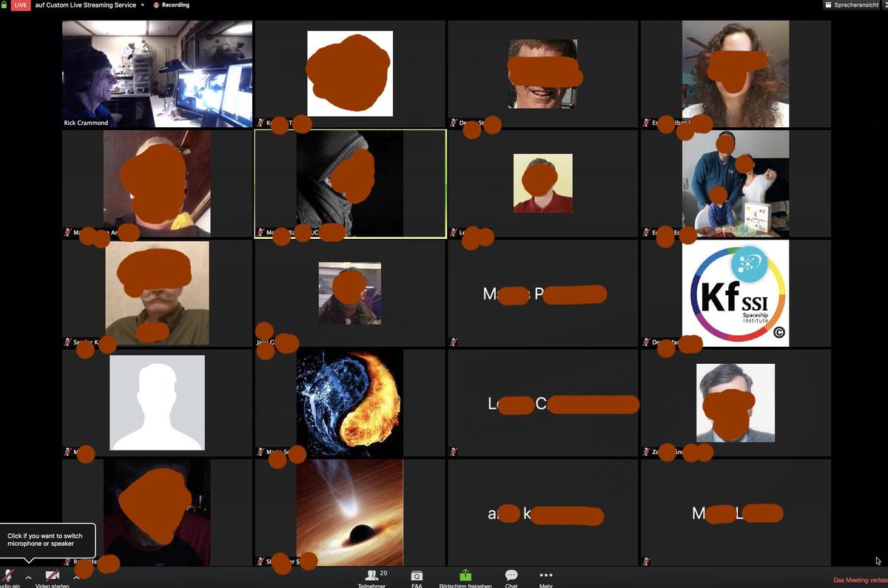Click the Das Meeting verlassen link
This screenshot has height=588, width=888.
click(x=860, y=581)
